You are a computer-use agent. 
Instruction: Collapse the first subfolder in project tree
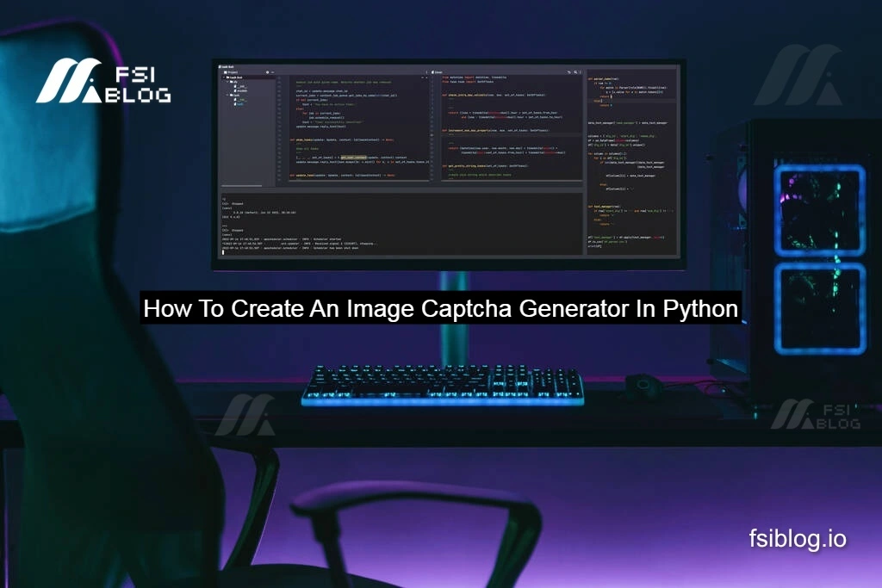click(x=227, y=82)
